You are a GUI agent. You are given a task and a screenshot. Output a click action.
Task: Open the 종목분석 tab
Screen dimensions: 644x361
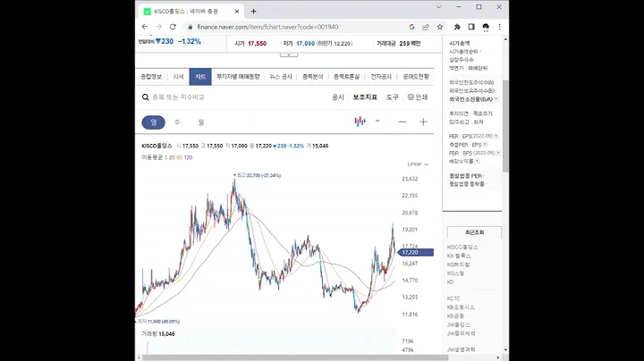(x=312, y=77)
